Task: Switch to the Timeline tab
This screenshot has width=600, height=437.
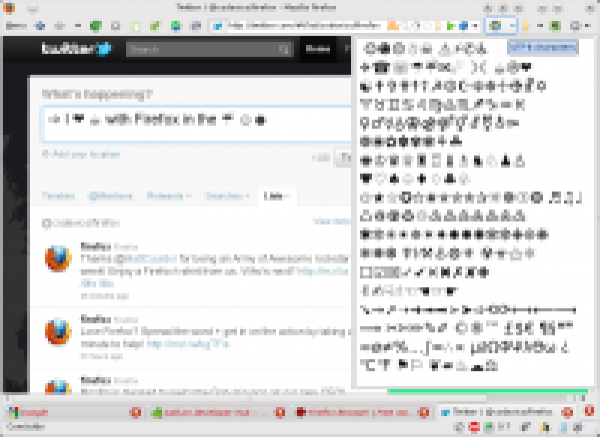Action: pyautogui.click(x=58, y=196)
